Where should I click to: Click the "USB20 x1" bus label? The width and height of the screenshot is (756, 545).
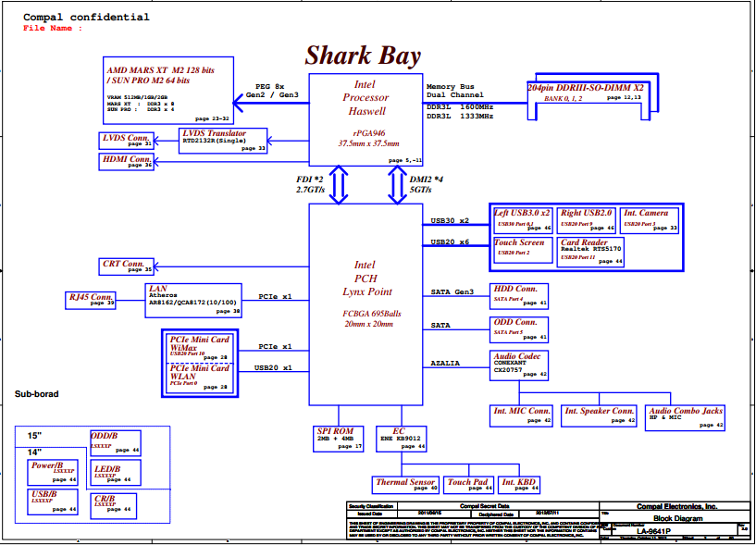[273, 367]
